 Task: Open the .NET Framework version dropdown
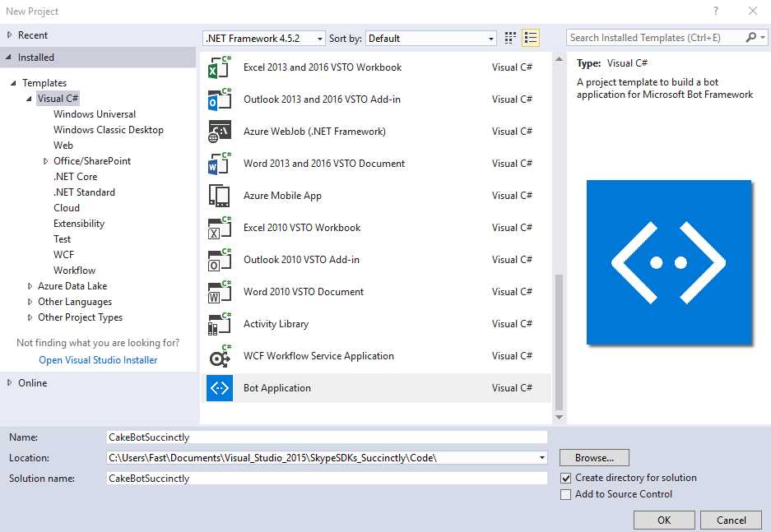pyautogui.click(x=264, y=39)
